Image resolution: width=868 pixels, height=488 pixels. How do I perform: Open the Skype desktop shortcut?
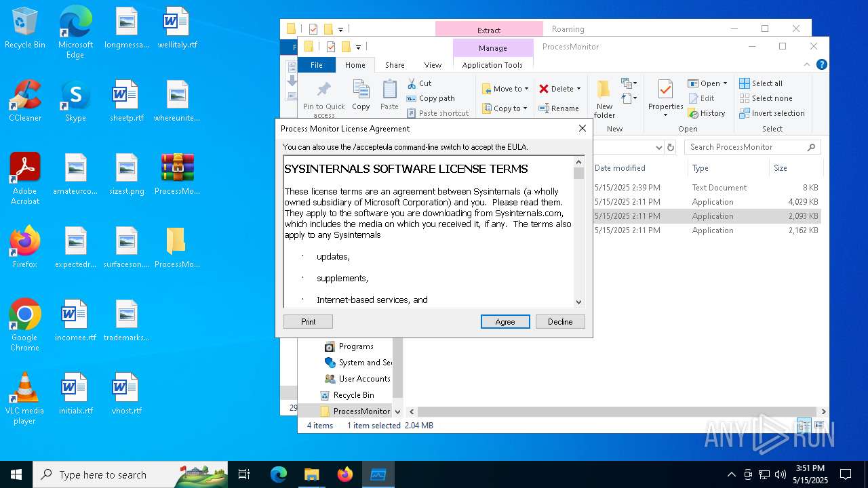point(75,100)
